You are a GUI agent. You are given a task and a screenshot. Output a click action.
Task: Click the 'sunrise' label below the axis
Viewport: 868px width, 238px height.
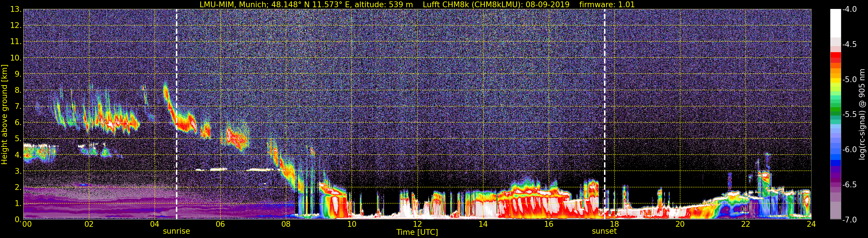[176, 231]
